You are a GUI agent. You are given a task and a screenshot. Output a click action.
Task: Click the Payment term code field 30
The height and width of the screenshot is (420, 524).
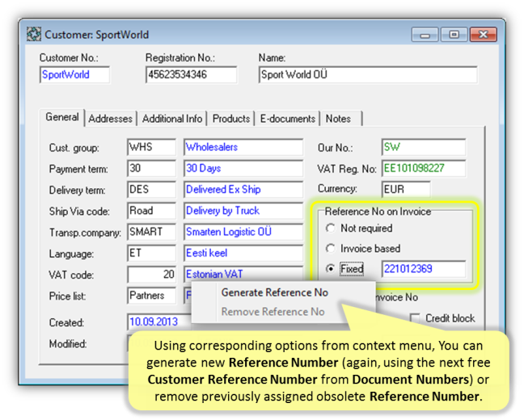[x=151, y=168]
